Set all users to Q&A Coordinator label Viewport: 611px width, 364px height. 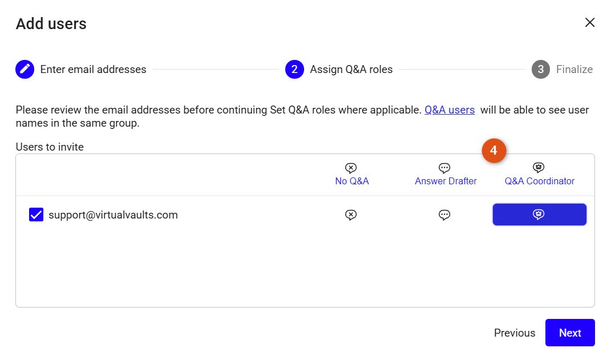[x=539, y=181]
